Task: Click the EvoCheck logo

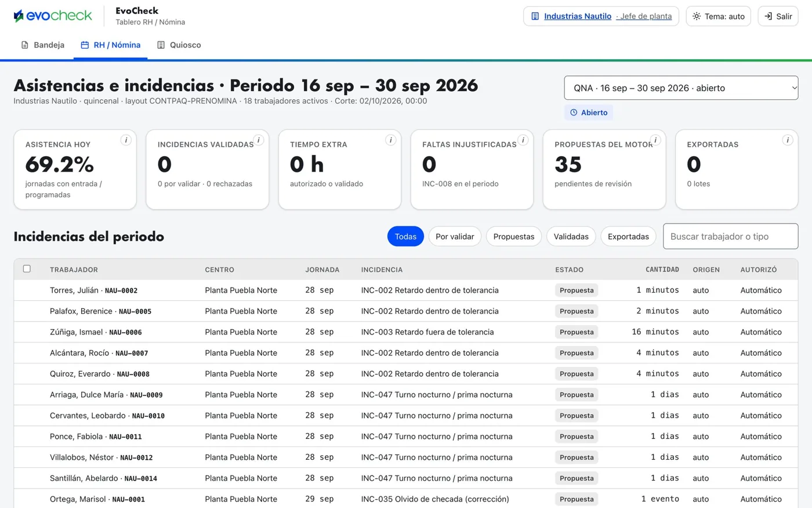Action: tap(53, 16)
